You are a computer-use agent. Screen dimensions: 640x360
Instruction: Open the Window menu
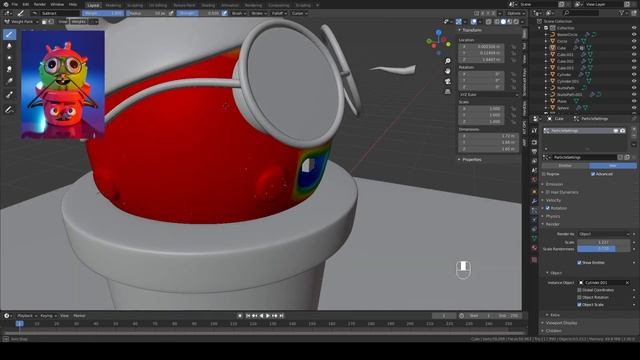tap(57, 4)
